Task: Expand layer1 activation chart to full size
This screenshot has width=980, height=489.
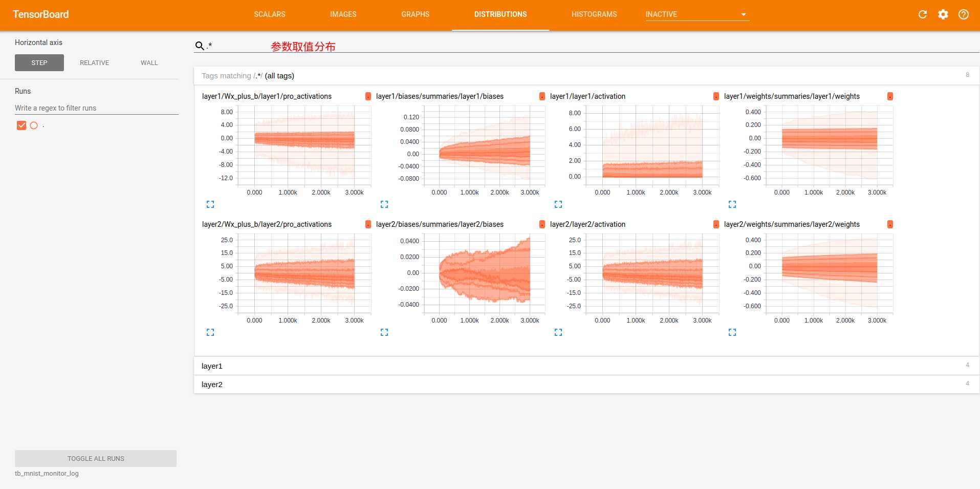Action: 558,204
